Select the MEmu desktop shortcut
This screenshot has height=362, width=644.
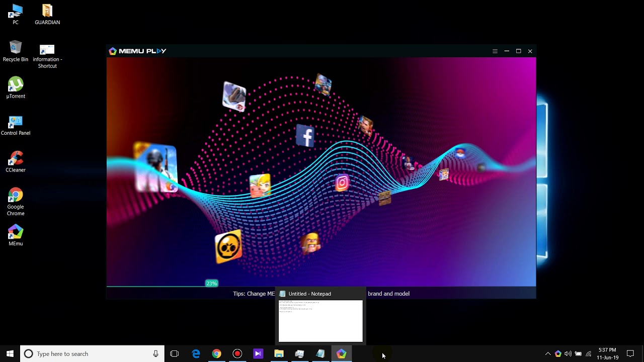click(x=16, y=235)
